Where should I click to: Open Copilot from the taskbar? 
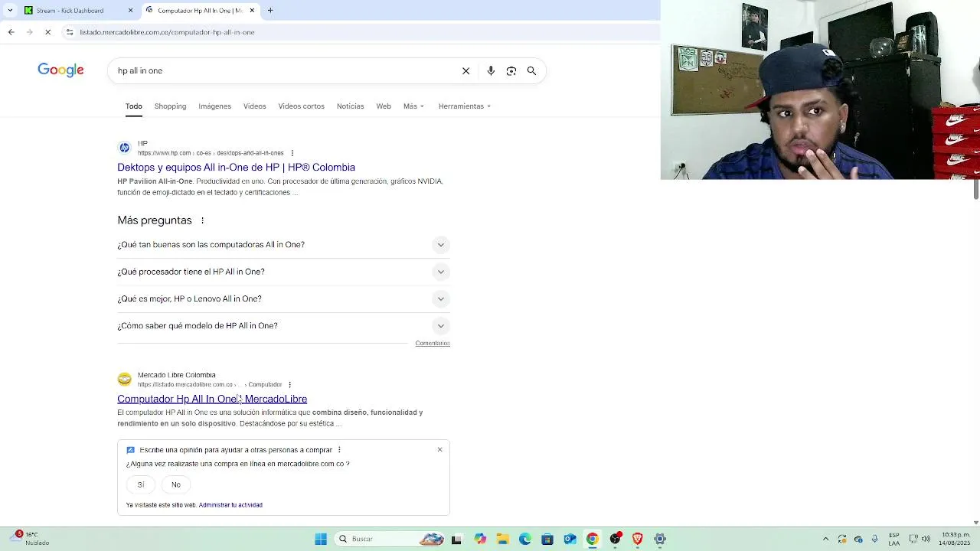(480, 539)
